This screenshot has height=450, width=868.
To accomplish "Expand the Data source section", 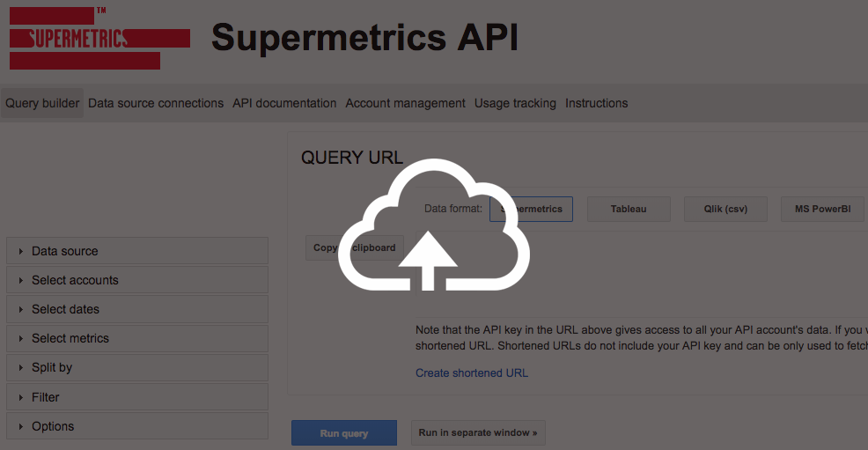I will 137,251.
